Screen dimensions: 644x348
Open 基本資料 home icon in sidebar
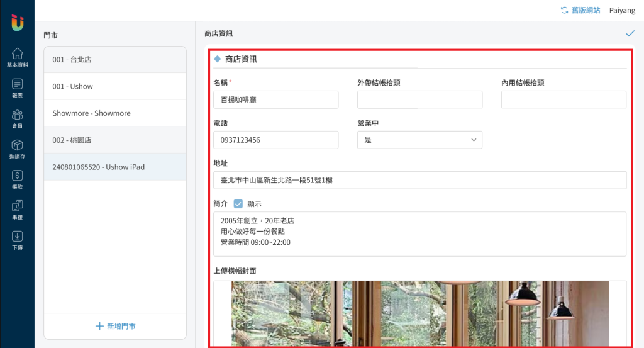point(17,57)
